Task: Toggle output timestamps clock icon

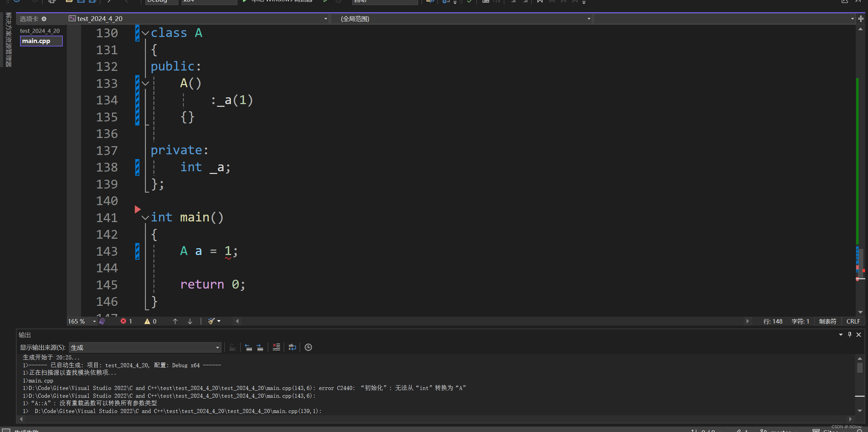Action: coord(308,347)
